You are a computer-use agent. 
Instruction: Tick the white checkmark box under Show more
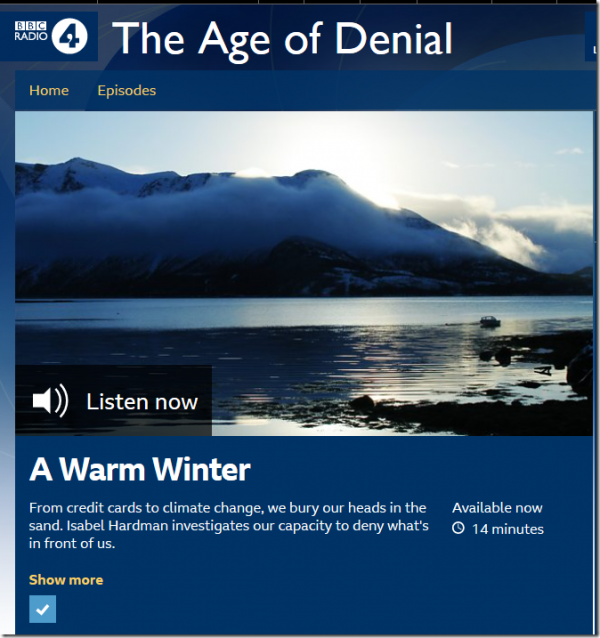tap(42, 609)
